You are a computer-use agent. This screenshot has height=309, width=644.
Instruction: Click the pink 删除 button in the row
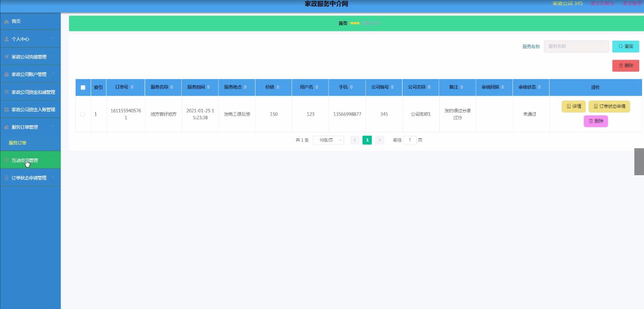pyautogui.click(x=596, y=121)
